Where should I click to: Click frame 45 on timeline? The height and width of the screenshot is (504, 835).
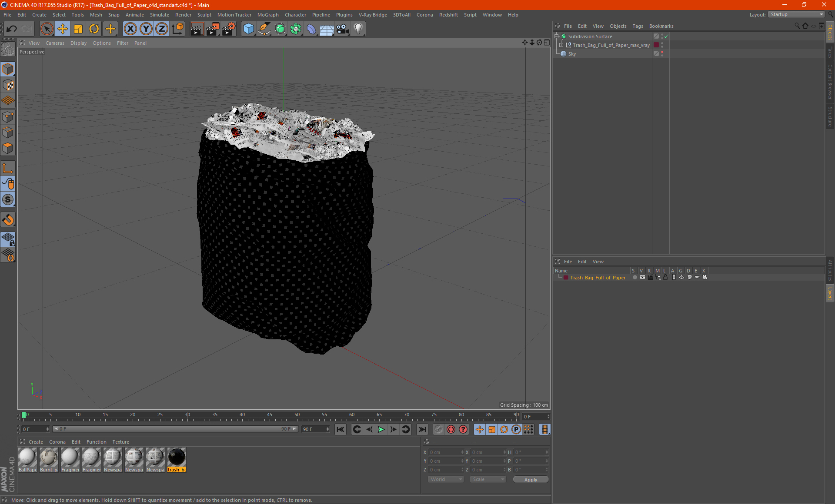click(x=270, y=416)
